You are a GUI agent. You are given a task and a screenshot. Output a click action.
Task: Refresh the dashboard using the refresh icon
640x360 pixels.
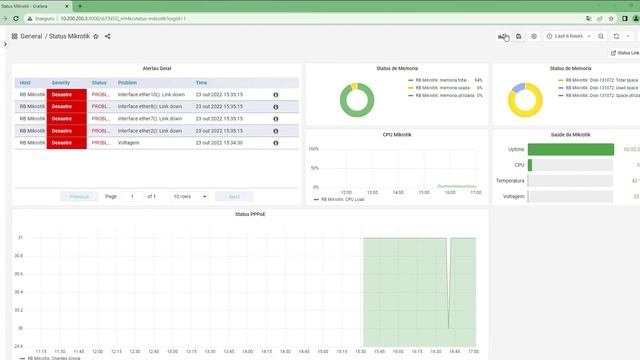616,36
